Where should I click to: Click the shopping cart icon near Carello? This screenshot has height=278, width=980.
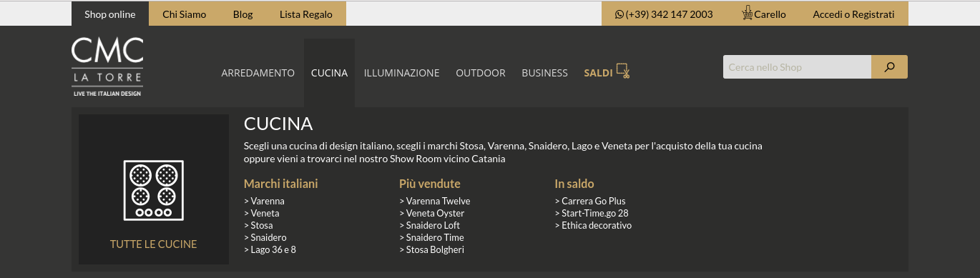(x=748, y=14)
